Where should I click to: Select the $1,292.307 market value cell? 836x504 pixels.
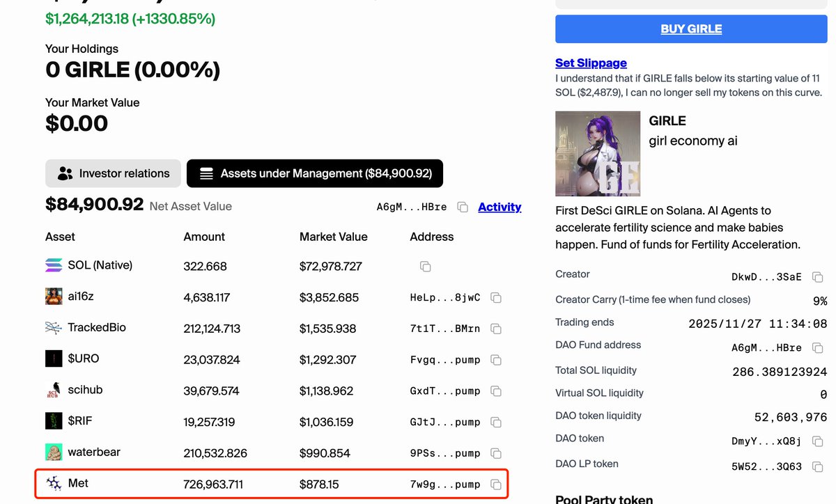click(x=328, y=360)
